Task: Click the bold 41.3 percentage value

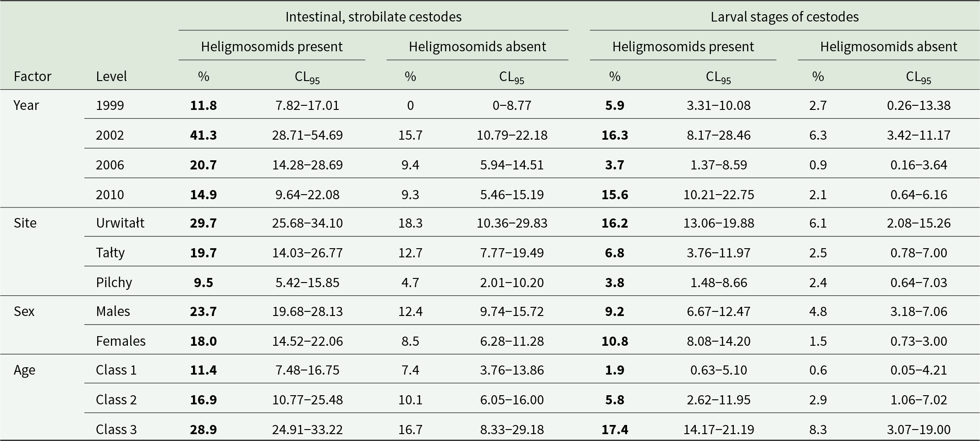Action: 203,135
